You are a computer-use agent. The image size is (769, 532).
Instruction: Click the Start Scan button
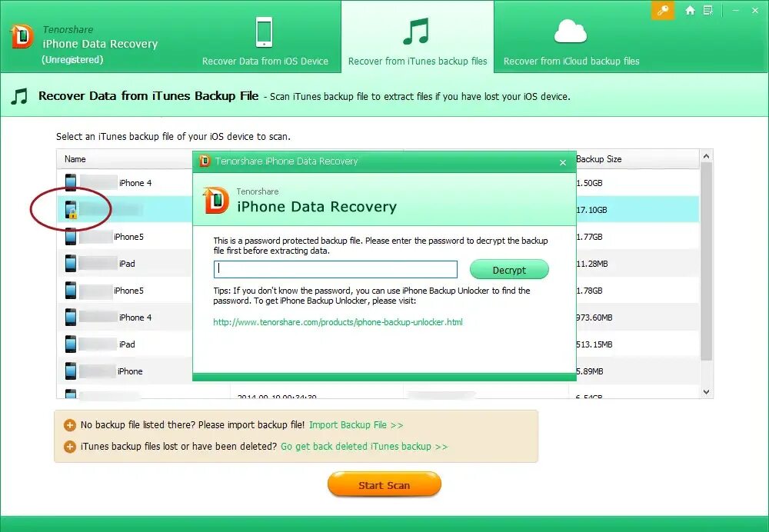click(384, 485)
